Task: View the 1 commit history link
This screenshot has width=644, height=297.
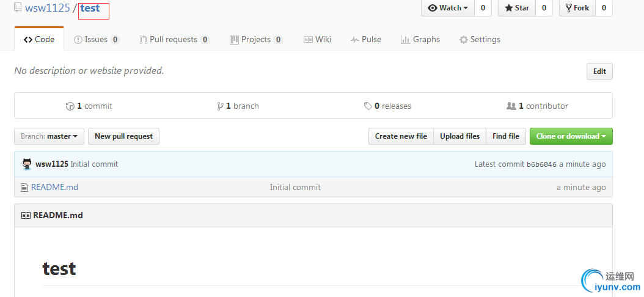Action: point(89,106)
